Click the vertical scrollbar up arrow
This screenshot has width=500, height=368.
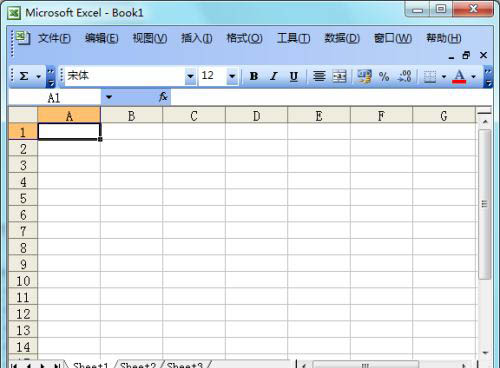(485, 122)
